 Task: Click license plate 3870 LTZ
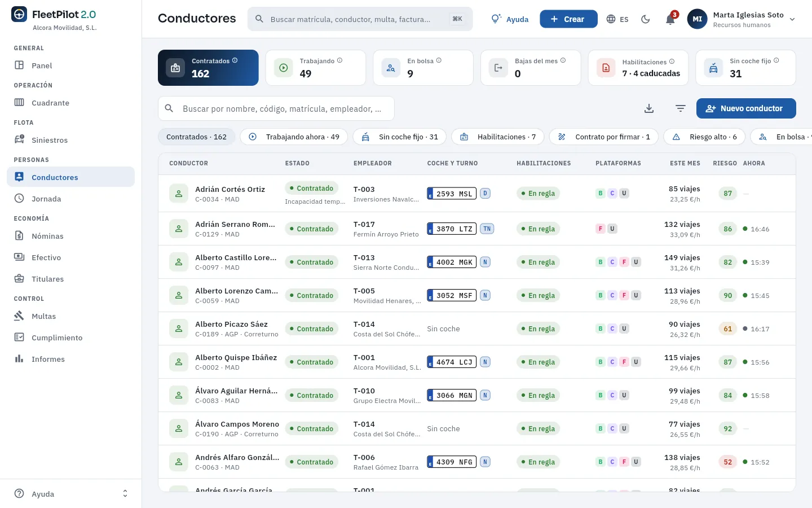coord(452,229)
